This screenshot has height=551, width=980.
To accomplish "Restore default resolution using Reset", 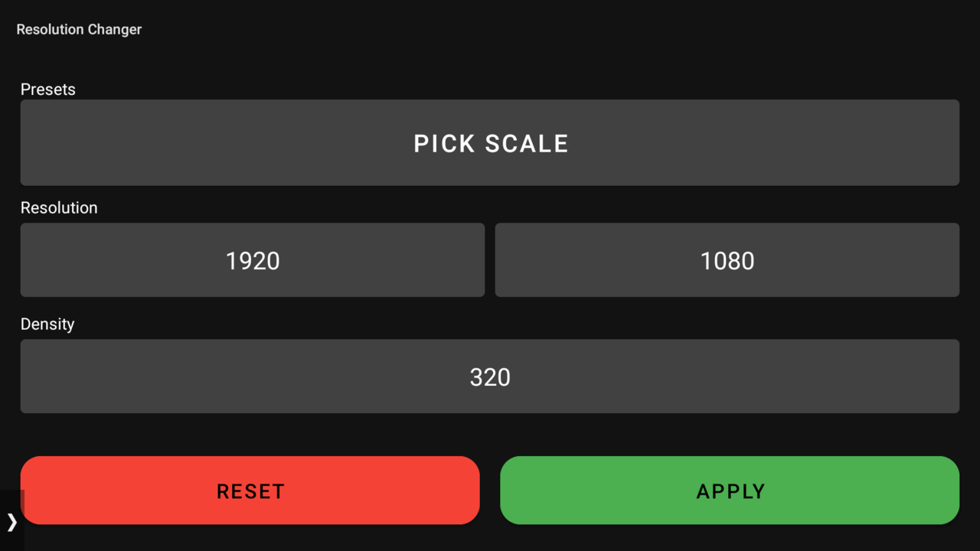I will [250, 491].
